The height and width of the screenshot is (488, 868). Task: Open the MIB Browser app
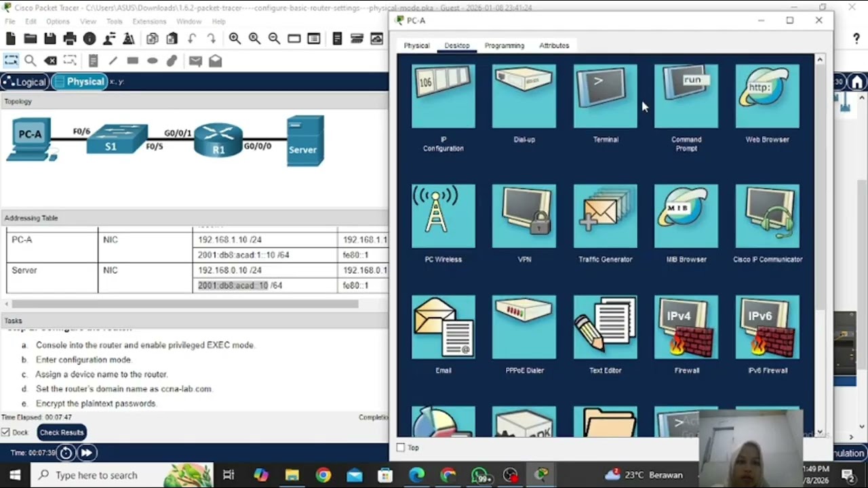(686, 216)
